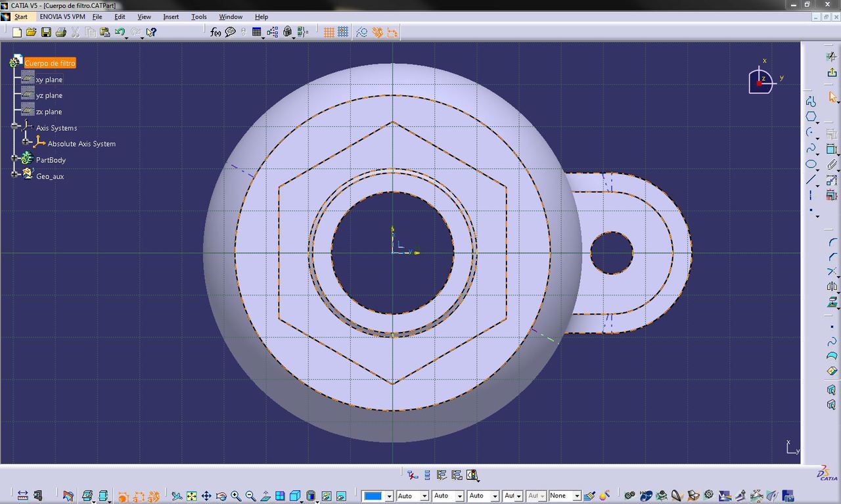Click the Zoom Out magnifier
This screenshot has height=504, width=841.
coord(250,496)
